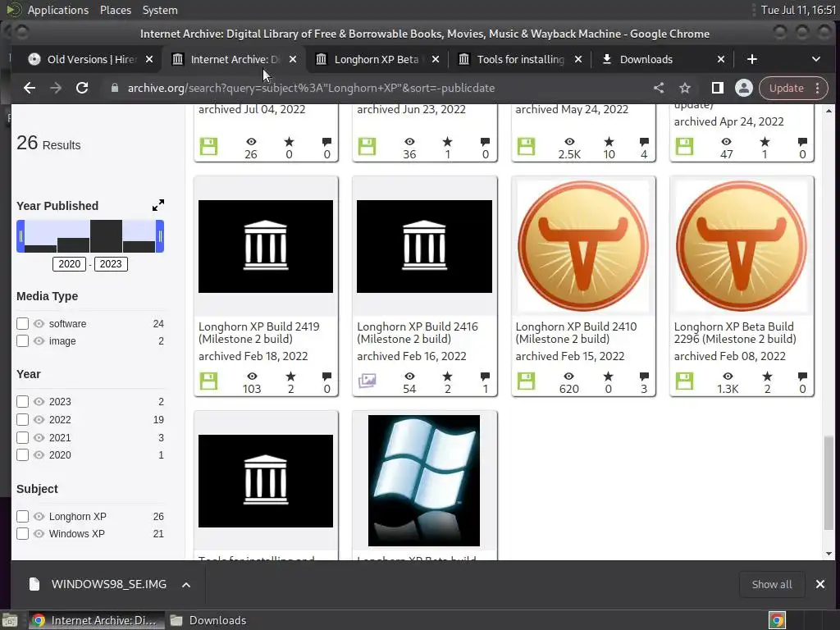Switch to Downloads window in taskbar

[208, 620]
